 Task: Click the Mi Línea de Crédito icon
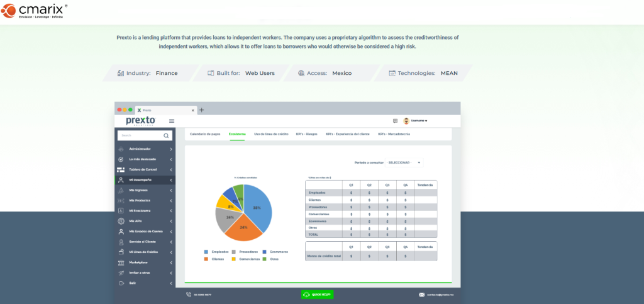click(x=121, y=252)
